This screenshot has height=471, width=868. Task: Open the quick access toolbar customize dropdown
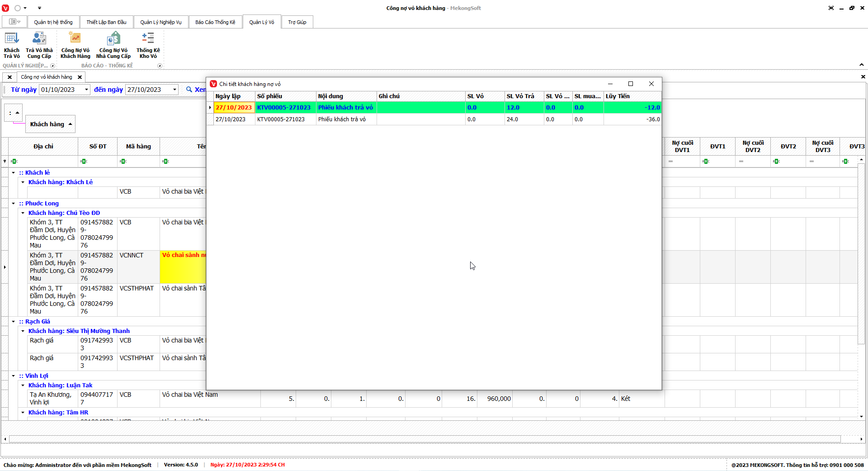click(x=39, y=8)
